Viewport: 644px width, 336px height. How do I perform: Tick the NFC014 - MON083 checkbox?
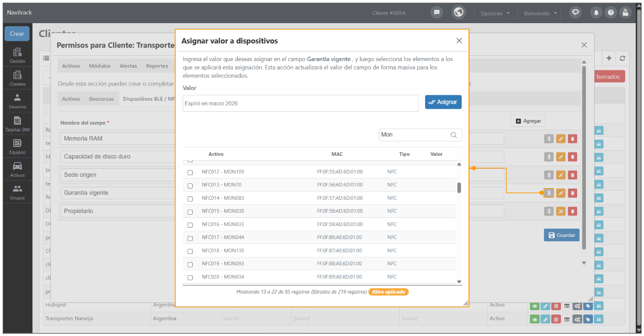pos(190,199)
